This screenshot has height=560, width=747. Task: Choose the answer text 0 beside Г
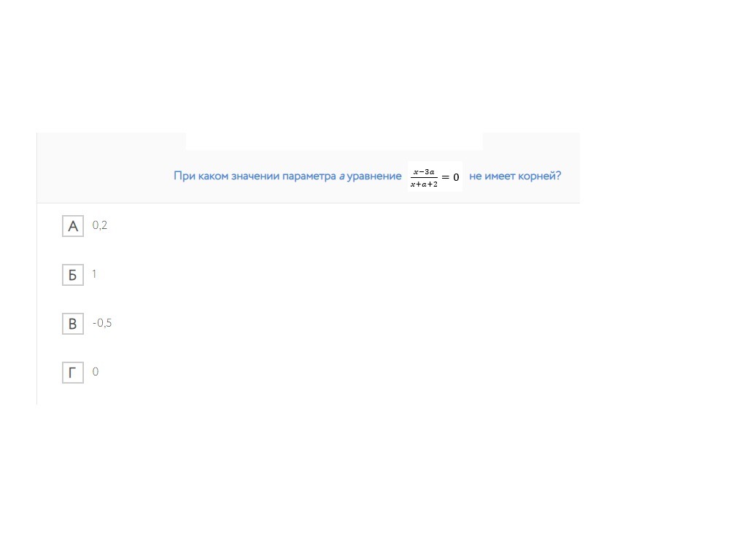[96, 372]
